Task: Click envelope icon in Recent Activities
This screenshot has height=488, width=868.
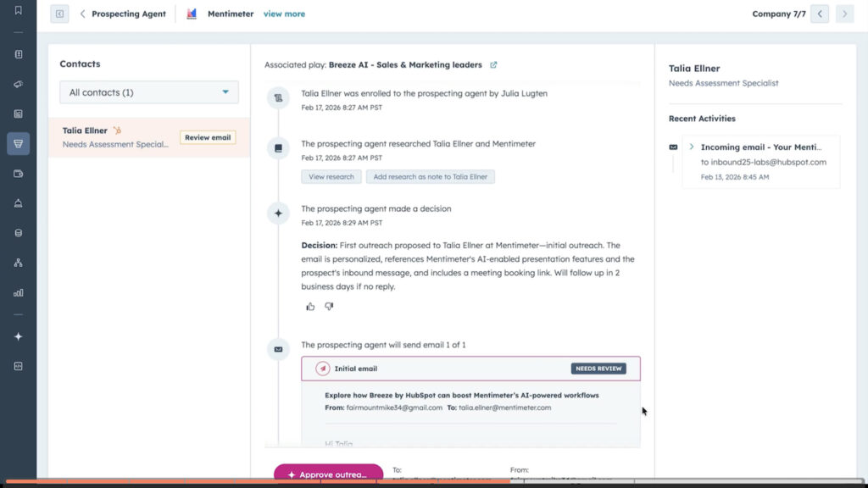Action: [x=673, y=147]
